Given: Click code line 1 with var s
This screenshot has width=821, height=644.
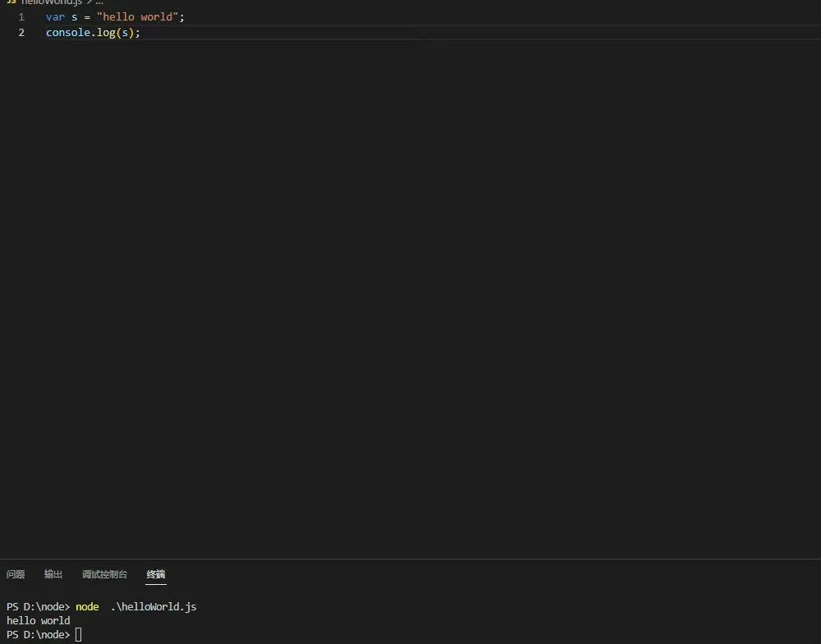Looking at the screenshot, I should point(115,16).
